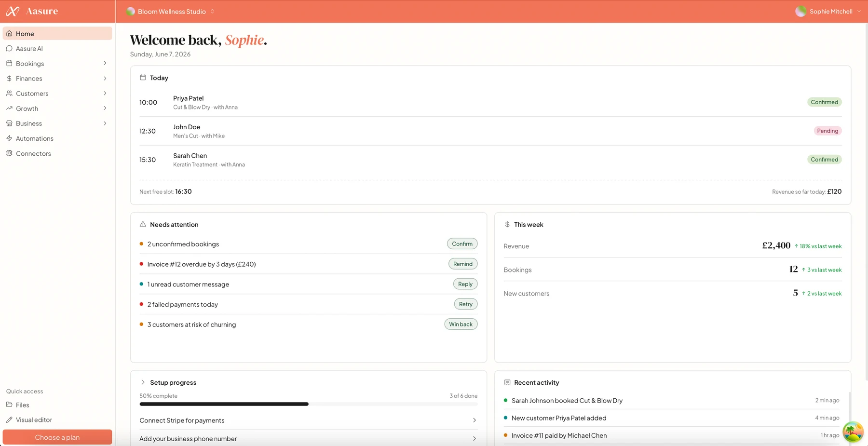The width and height of the screenshot is (868, 446).
Task: Click Reply for unread customer message
Action: tap(465, 284)
